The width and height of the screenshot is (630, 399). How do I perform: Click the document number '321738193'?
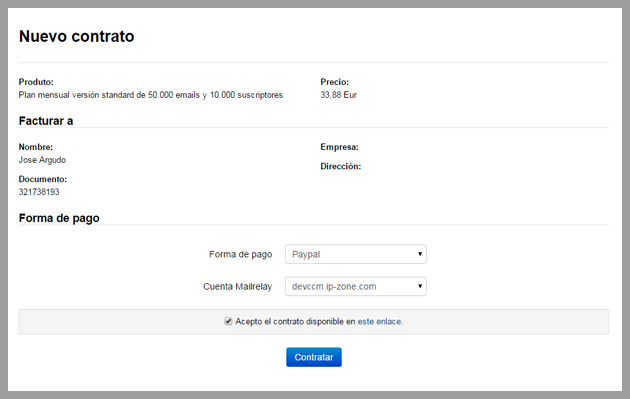pos(39,192)
